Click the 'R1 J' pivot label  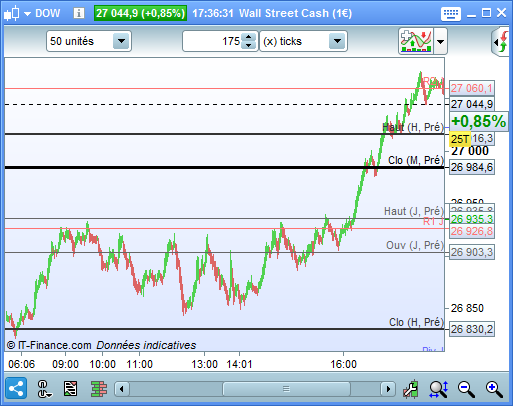(x=433, y=221)
